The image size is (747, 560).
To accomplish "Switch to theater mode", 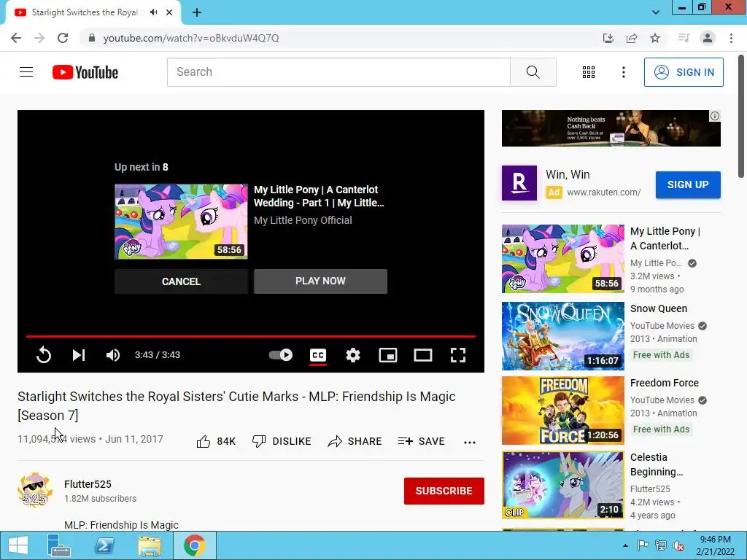I will [x=423, y=355].
